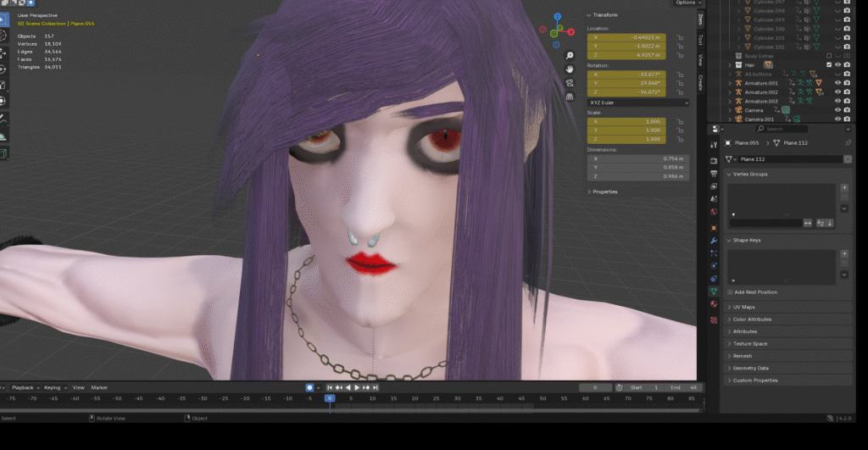This screenshot has width=868, height=450.
Task: Open the Tool properties tab icon
Action: point(714,144)
